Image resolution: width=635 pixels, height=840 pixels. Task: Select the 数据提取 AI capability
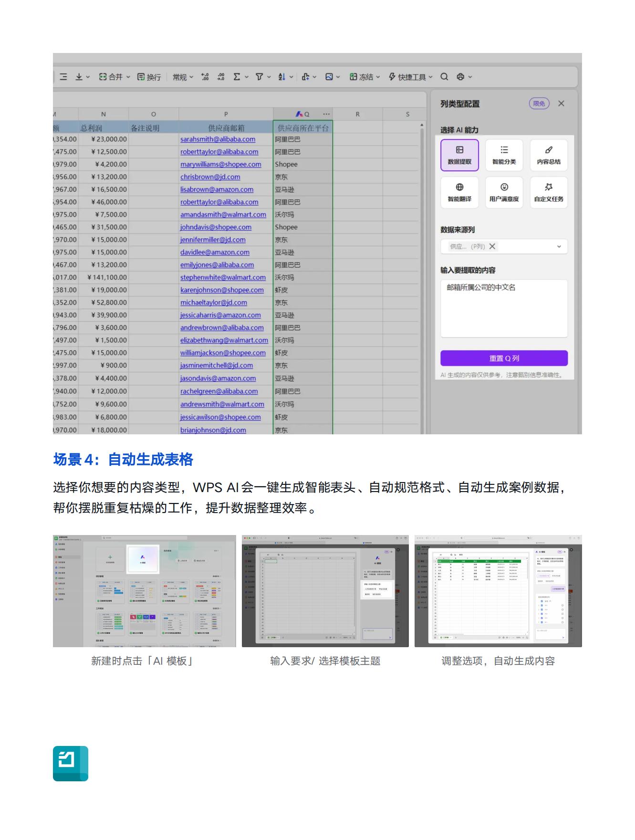(459, 155)
